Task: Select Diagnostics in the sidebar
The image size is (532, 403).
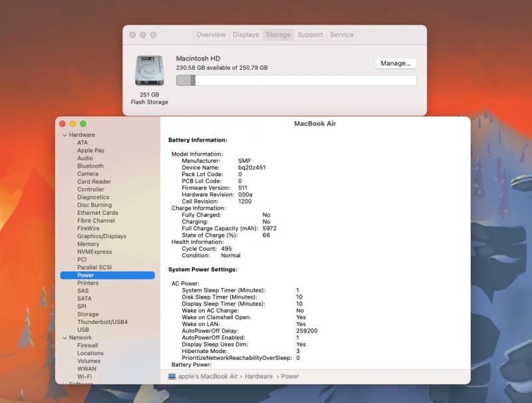Action: (93, 197)
